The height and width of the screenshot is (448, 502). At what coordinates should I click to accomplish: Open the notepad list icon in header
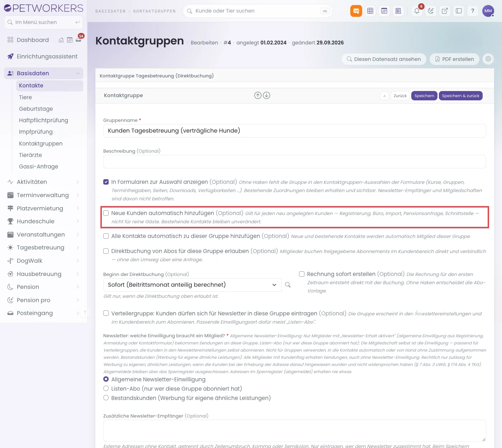[398, 11]
